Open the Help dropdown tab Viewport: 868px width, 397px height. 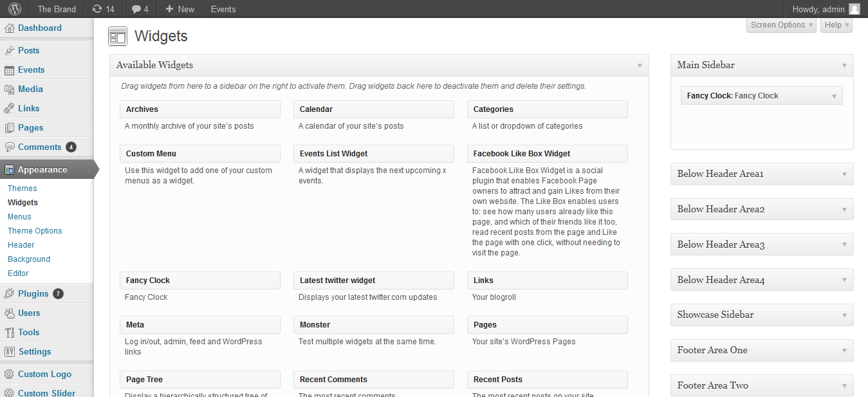pyautogui.click(x=836, y=25)
